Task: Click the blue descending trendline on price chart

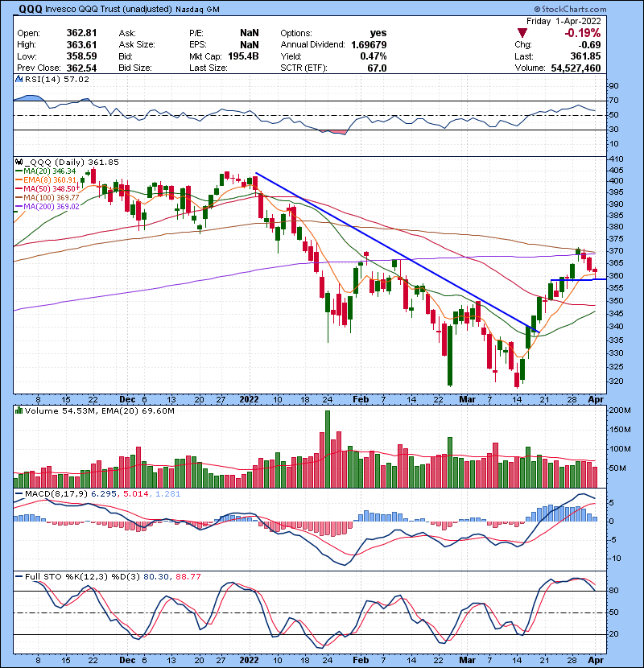Action: (x=397, y=252)
